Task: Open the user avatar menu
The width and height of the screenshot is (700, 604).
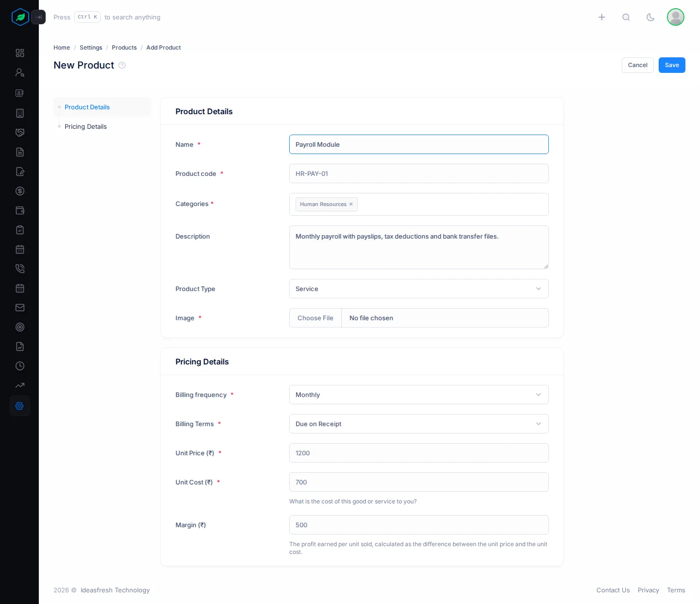Action: [676, 17]
